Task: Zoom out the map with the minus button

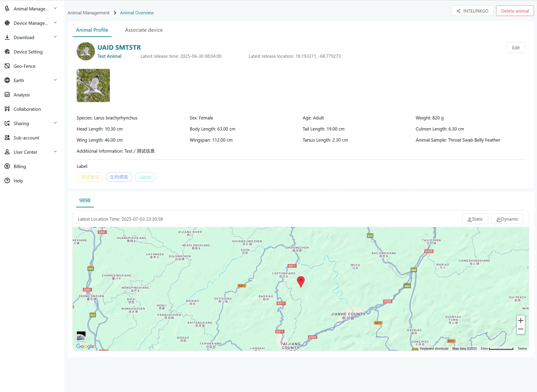Action: click(520, 329)
